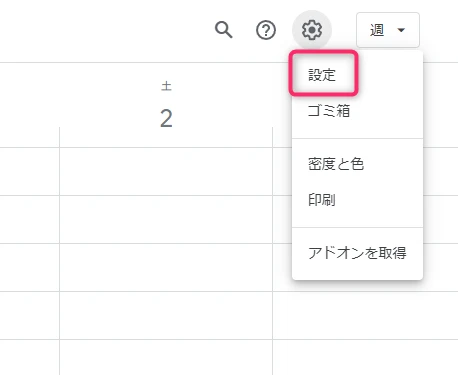Select second time slot under Saturday 2
The image size is (458, 375).
pyautogui.click(x=166, y=219)
